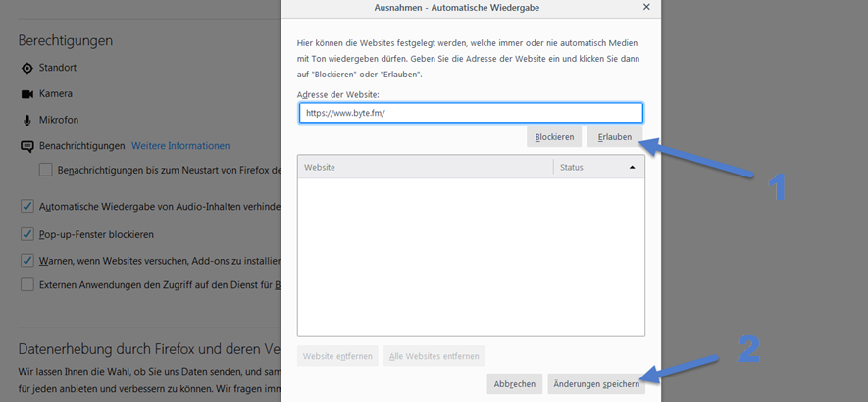Open Weitere Informationen link for Benachrichtigungen
This screenshot has height=402, width=868.
(180, 146)
